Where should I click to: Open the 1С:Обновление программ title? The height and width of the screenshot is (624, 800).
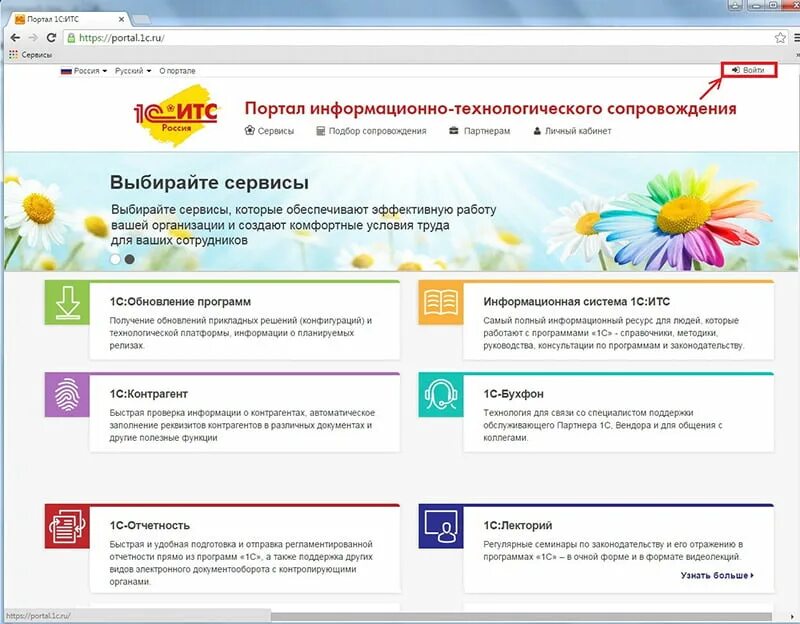(180, 302)
